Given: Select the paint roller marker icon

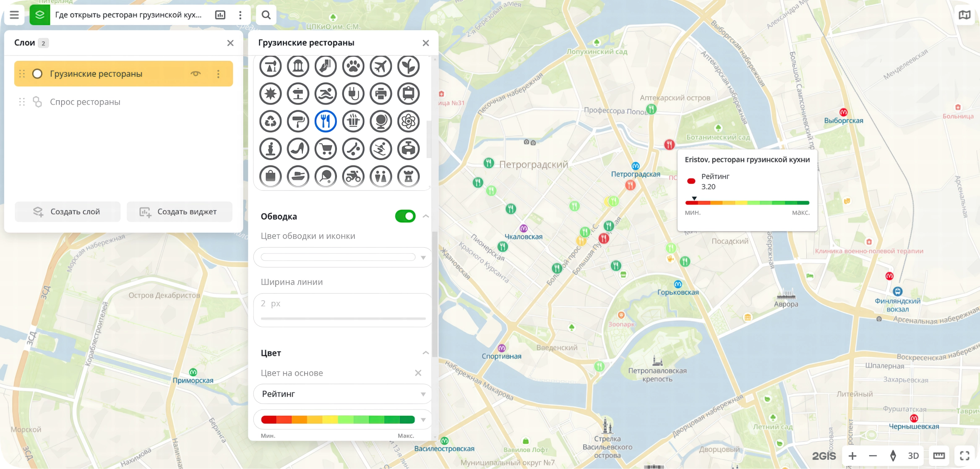Looking at the screenshot, I should [x=298, y=121].
